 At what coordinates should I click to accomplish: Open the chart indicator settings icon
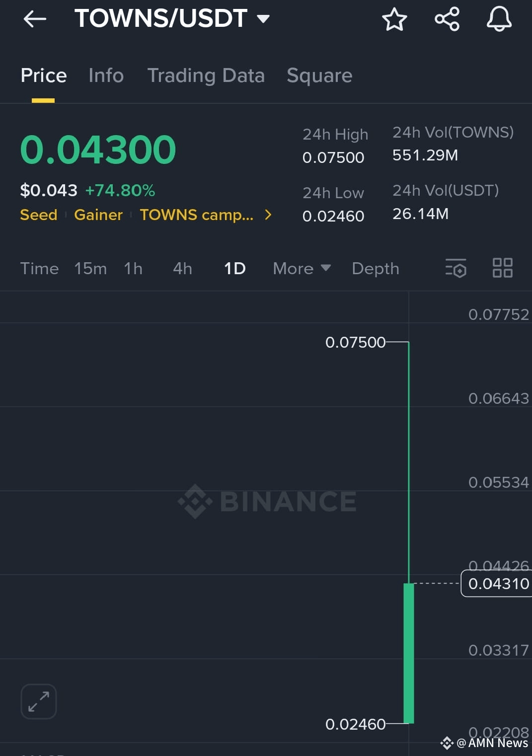pyautogui.click(x=456, y=268)
